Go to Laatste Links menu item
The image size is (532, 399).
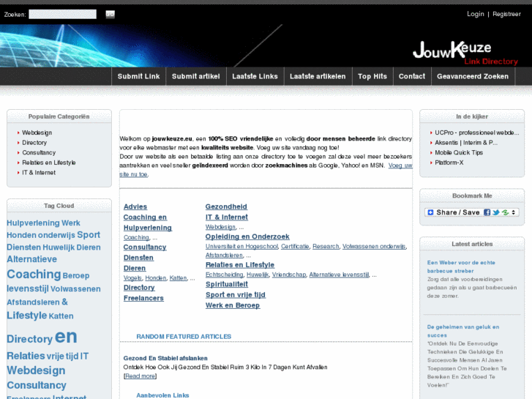pos(255,76)
